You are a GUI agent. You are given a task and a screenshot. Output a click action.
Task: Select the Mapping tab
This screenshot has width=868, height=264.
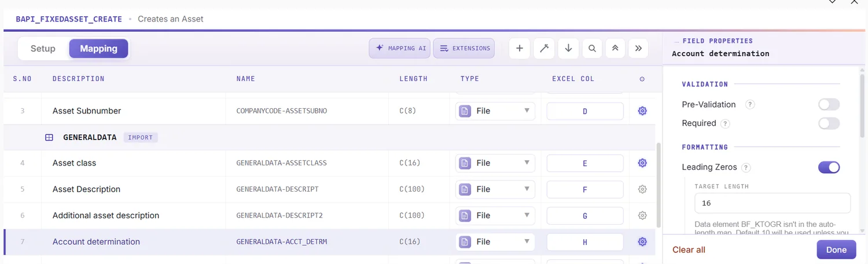[x=98, y=49]
